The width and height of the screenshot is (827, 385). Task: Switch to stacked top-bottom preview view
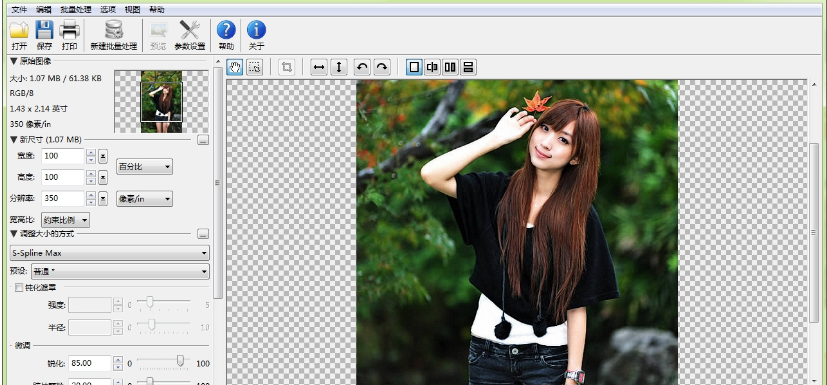[x=468, y=68]
